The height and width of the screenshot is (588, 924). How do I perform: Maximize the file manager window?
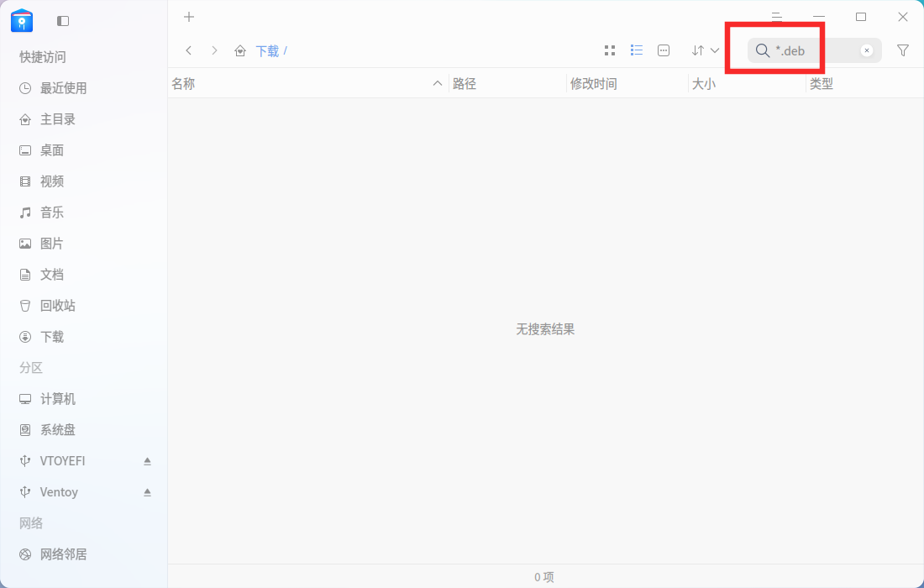click(x=861, y=17)
